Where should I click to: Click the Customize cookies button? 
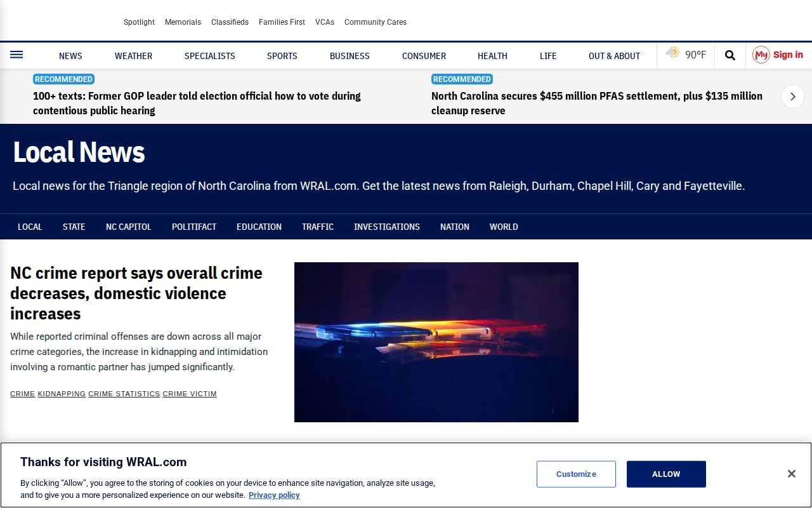pos(576,474)
